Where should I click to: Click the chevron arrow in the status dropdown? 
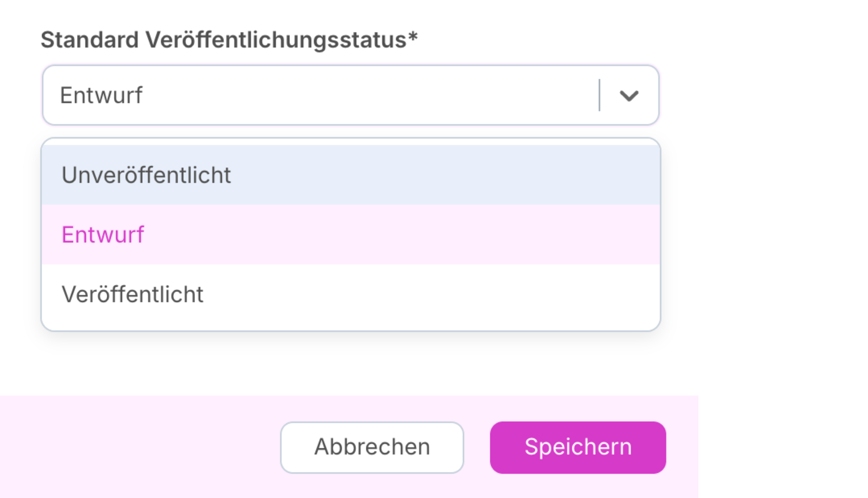(x=629, y=95)
